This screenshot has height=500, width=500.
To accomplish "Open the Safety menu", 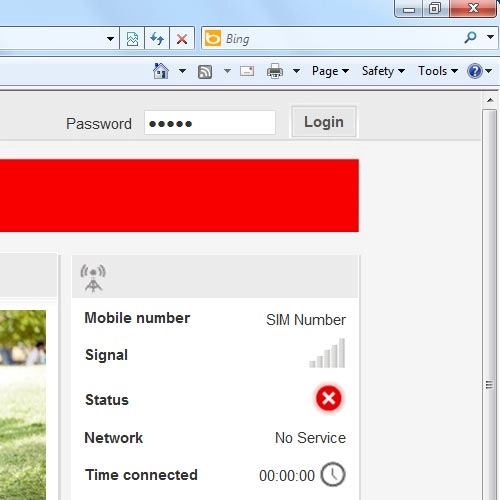I will 383,71.
